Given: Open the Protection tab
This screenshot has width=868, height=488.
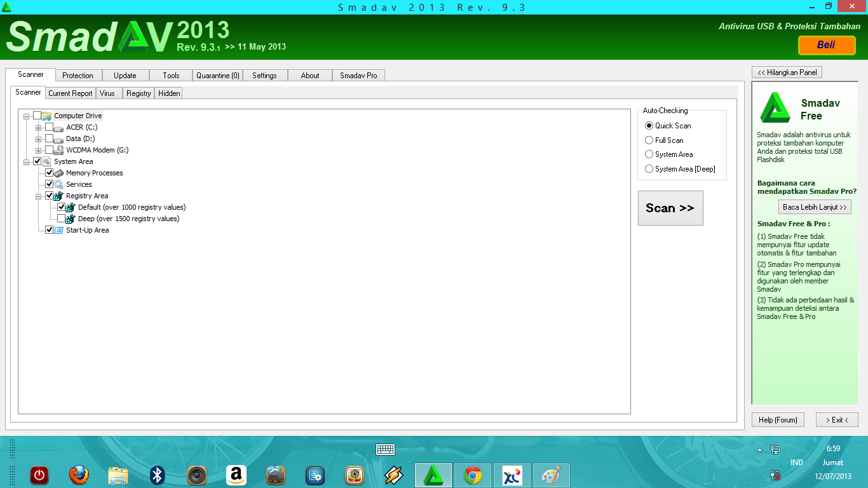Looking at the screenshot, I should point(78,75).
